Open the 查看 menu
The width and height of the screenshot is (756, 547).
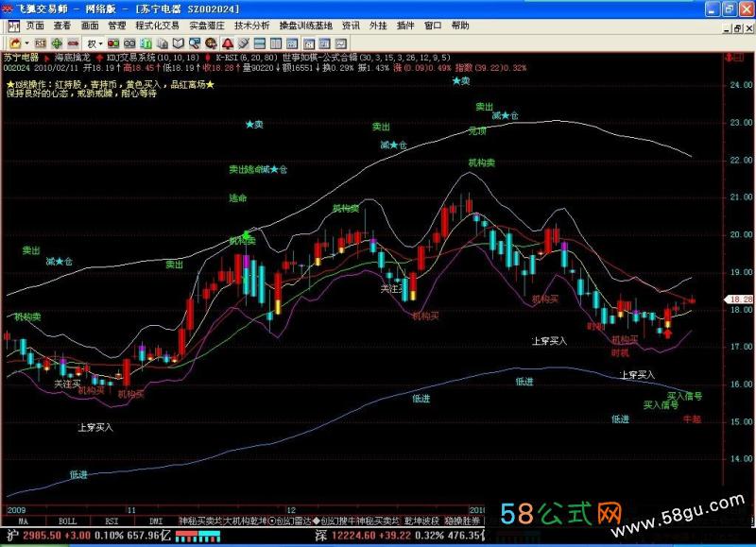point(62,26)
